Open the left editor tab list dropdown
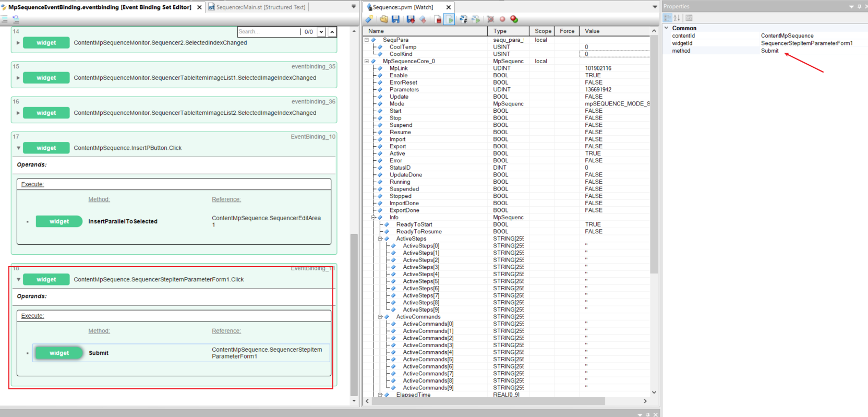 354,7
